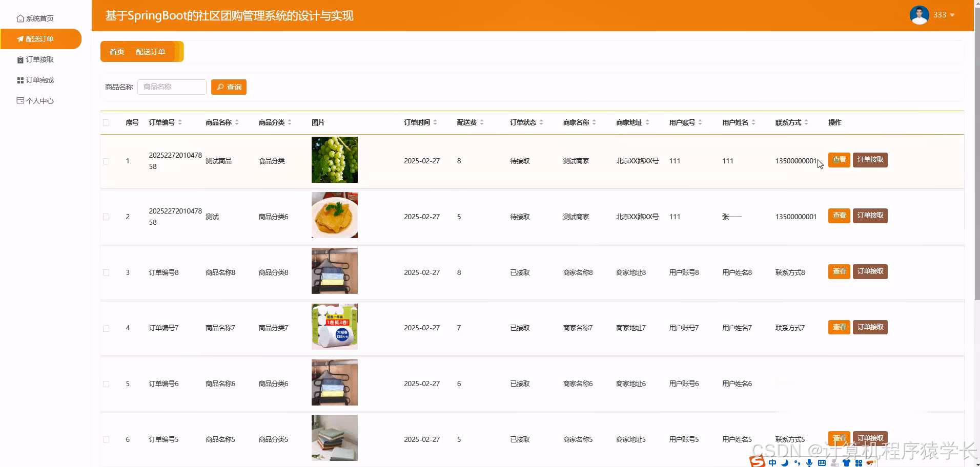Screen dimensions: 980x467
Task: Sort by 用户姓名 column arrows
Action: [x=753, y=122]
